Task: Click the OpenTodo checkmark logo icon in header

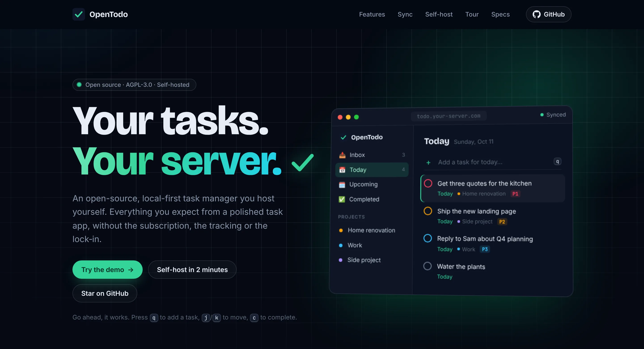Action: click(79, 14)
